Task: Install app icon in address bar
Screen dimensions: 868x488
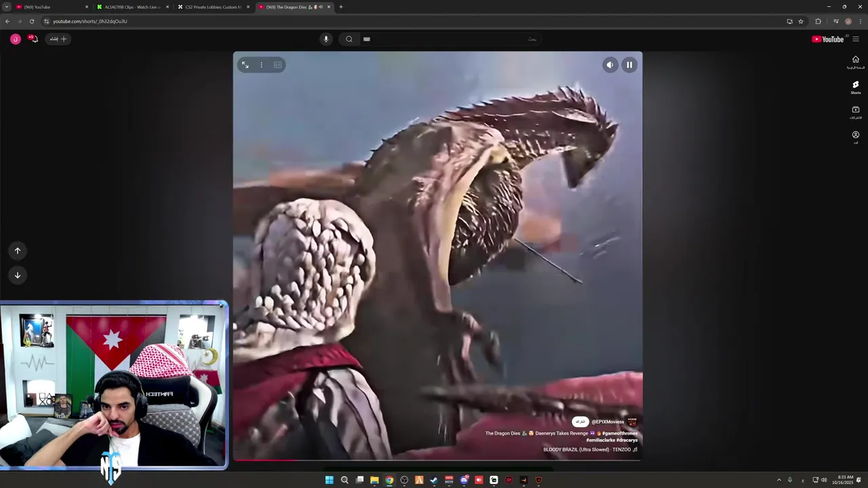Action: pyautogui.click(x=789, y=21)
